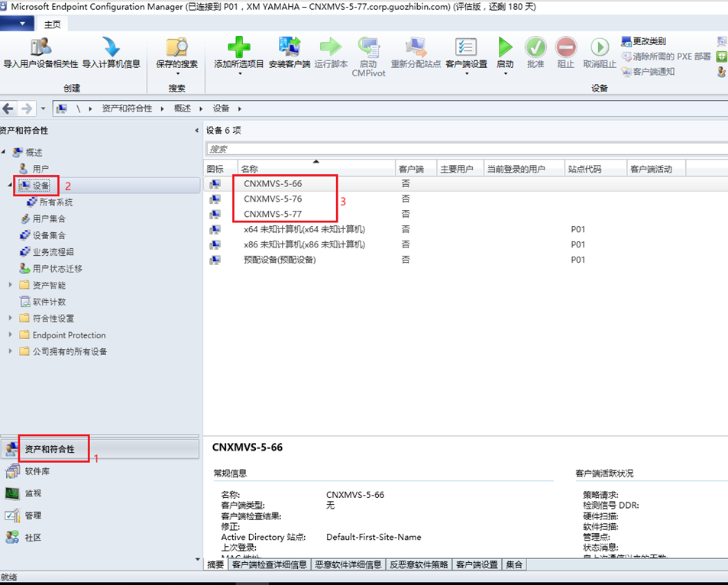Select User Collections (用户集合) in the tree
728x585 pixels.
49,218
